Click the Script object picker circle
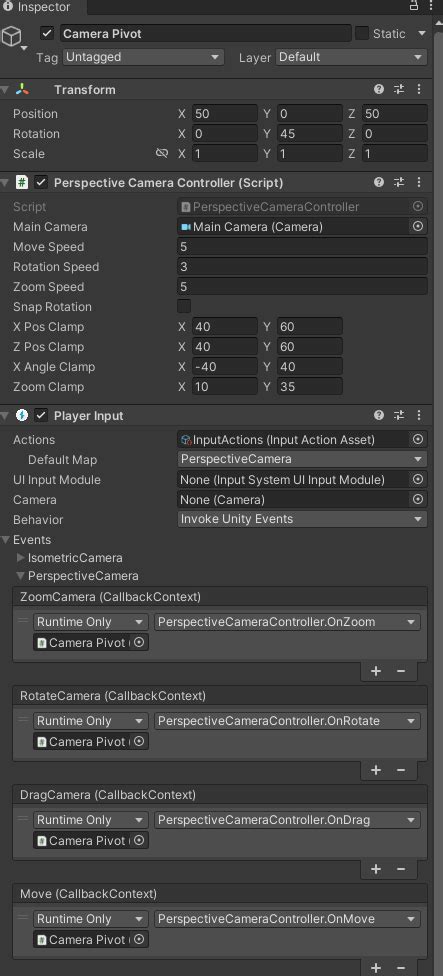 click(418, 206)
